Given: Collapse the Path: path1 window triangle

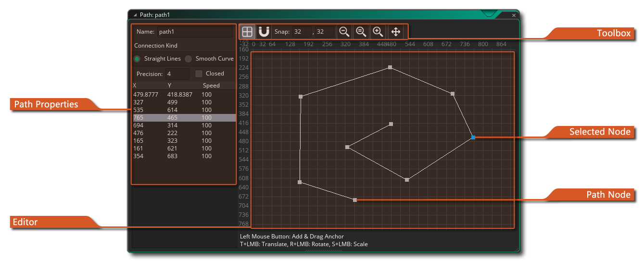Looking at the screenshot, I should (135, 15).
